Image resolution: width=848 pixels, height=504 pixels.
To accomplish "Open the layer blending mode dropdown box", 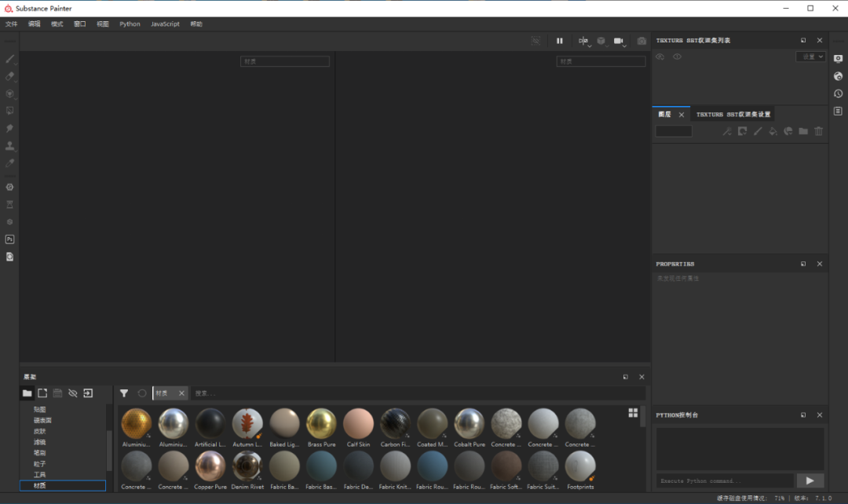I will 674,131.
